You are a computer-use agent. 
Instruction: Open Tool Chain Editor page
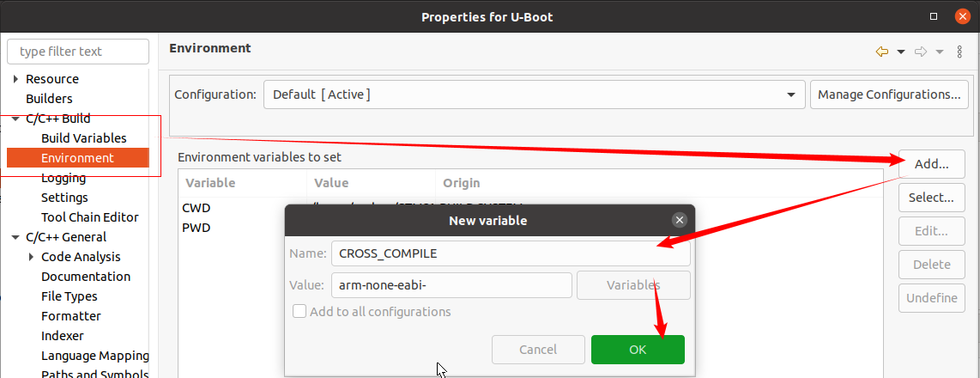tap(90, 217)
